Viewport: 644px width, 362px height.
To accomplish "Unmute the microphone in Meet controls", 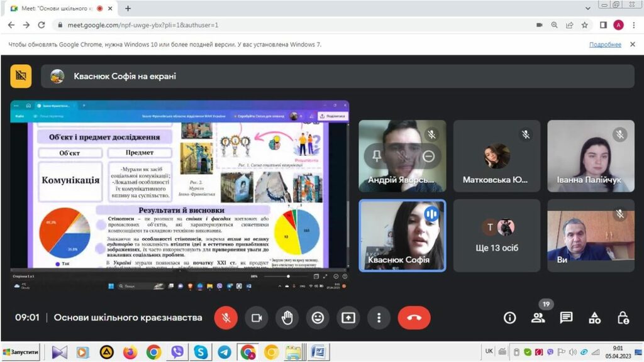I will [226, 318].
